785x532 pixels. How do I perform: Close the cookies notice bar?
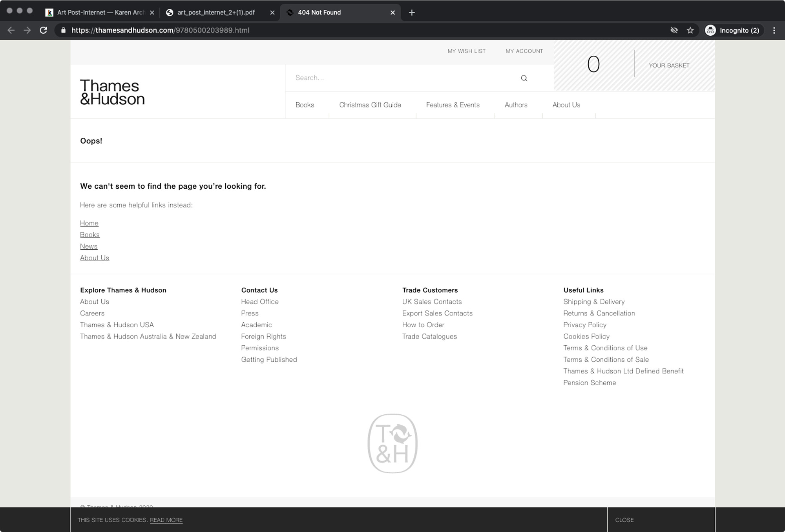click(x=624, y=520)
